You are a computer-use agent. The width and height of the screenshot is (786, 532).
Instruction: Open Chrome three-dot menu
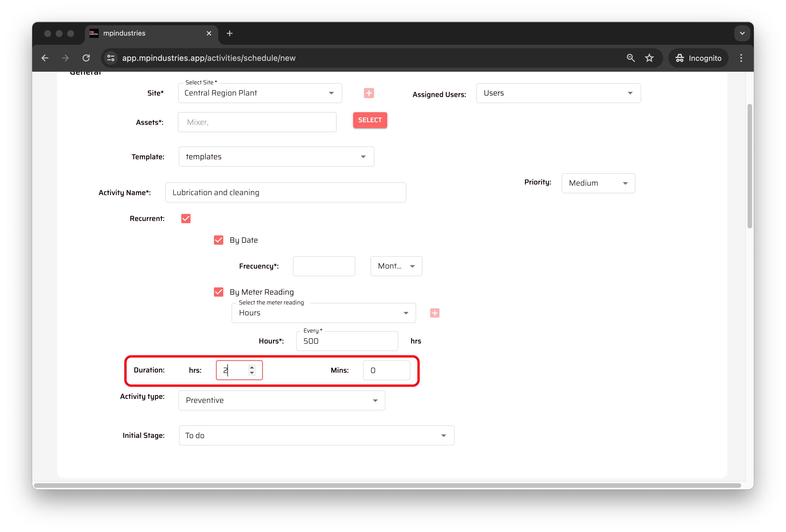(x=741, y=58)
